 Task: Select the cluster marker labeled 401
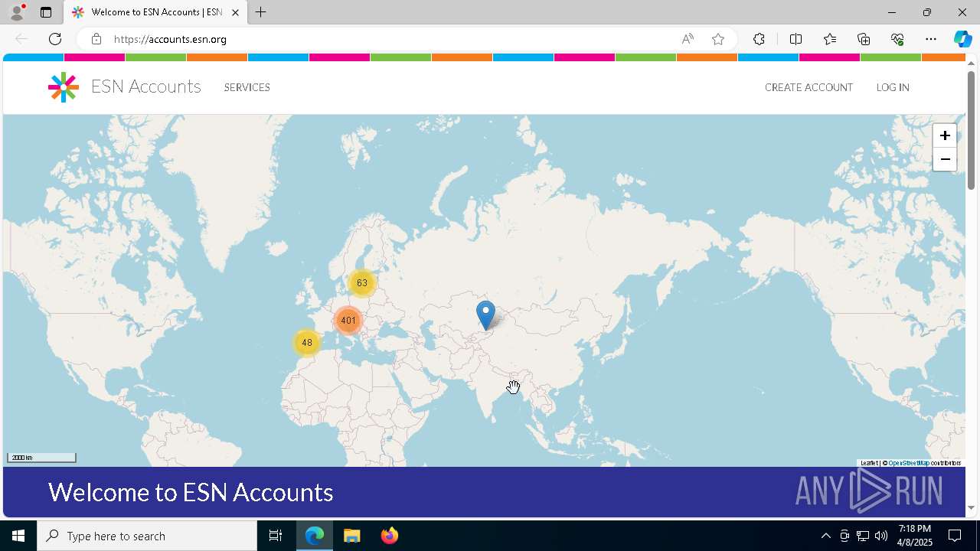(x=348, y=321)
